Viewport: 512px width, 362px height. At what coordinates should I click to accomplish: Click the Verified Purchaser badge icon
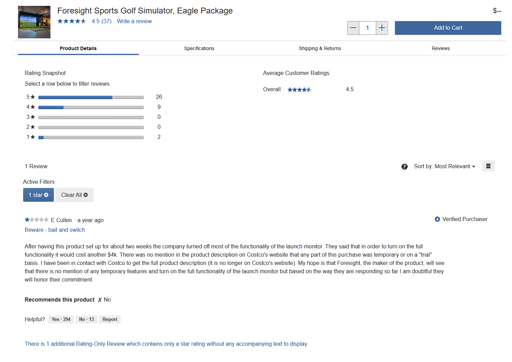click(437, 219)
